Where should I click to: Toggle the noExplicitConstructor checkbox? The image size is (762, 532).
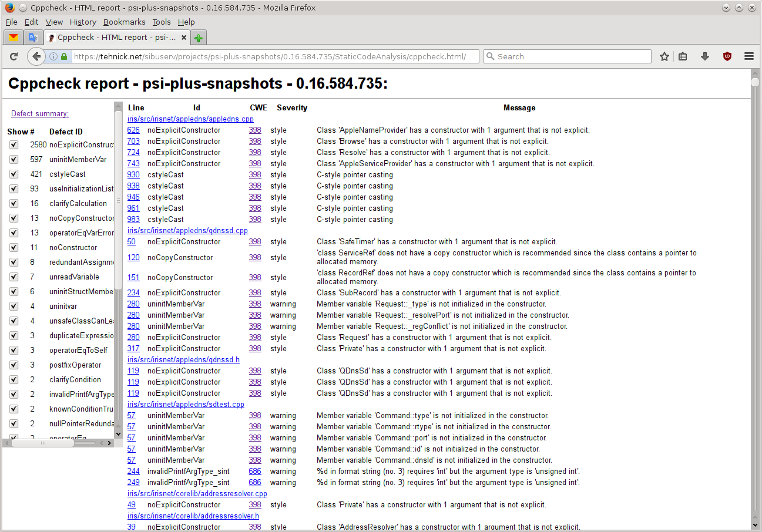pyautogui.click(x=14, y=144)
